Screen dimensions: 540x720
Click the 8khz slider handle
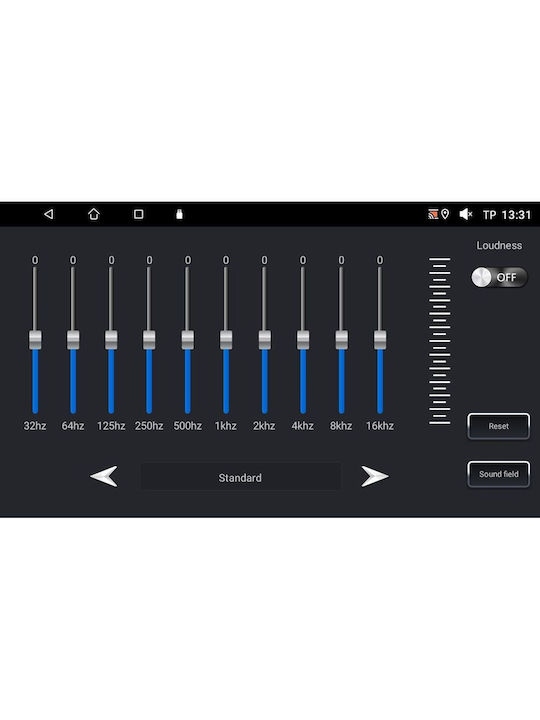click(x=341, y=340)
